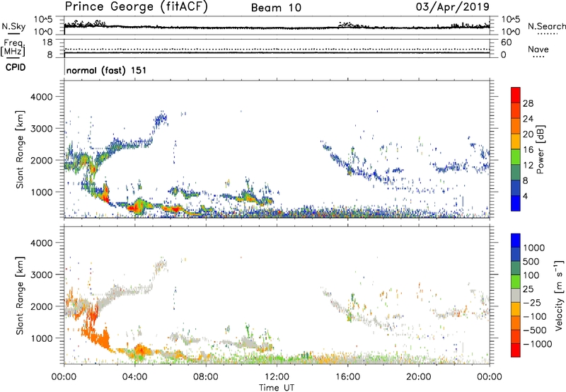Click the 'Prince George (fitACF)' title

pyautogui.click(x=136, y=7)
